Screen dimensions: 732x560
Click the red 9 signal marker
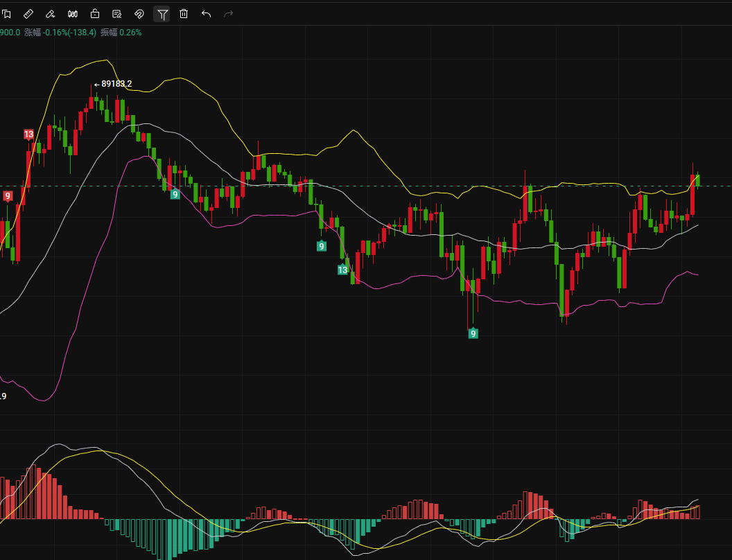pyautogui.click(x=8, y=196)
